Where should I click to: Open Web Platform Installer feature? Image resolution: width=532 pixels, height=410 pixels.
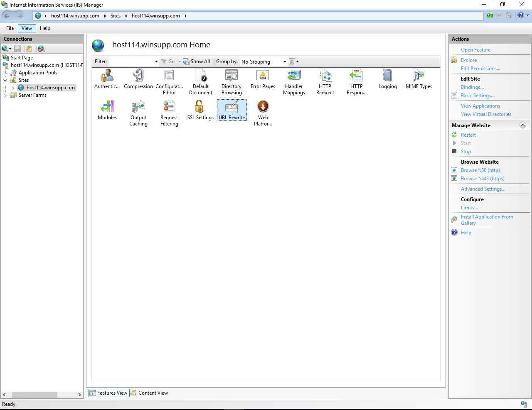tap(263, 113)
